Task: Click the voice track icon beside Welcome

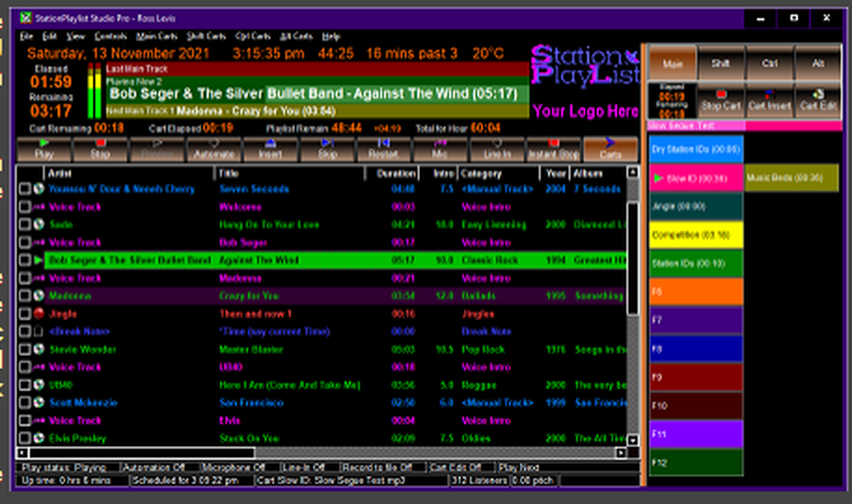Action: [x=38, y=206]
